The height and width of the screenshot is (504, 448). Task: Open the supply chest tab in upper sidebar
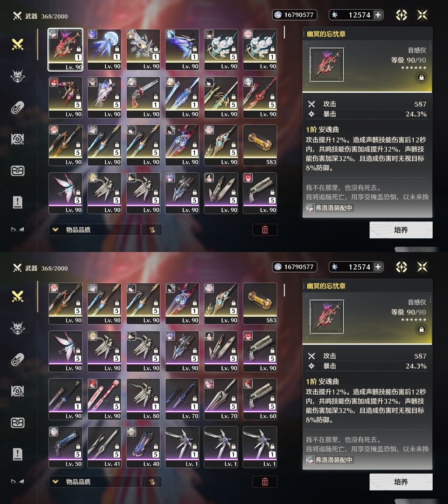[x=17, y=171]
